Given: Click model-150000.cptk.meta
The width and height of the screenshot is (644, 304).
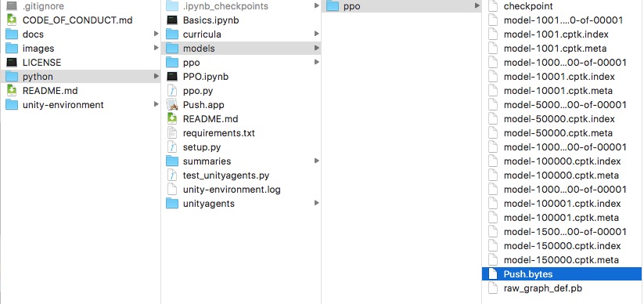Looking at the screenshot, I should pyautogui.click(x=562, y=260).
